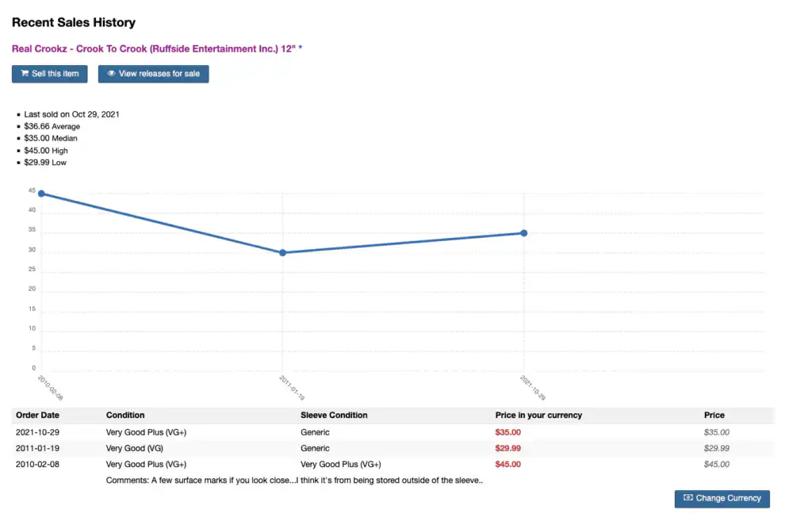
Task: Select the 2010-02-08 data point on the chart
Action: (x=42, y=193)
